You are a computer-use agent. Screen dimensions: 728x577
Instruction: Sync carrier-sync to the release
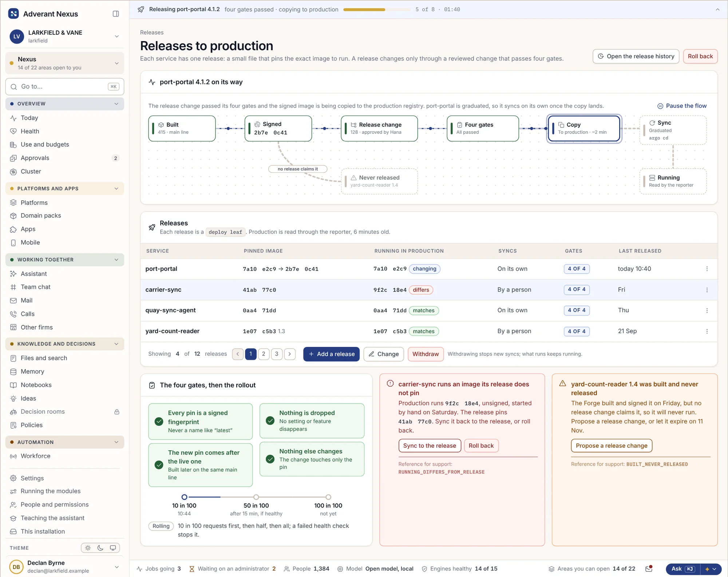[430, 446]
